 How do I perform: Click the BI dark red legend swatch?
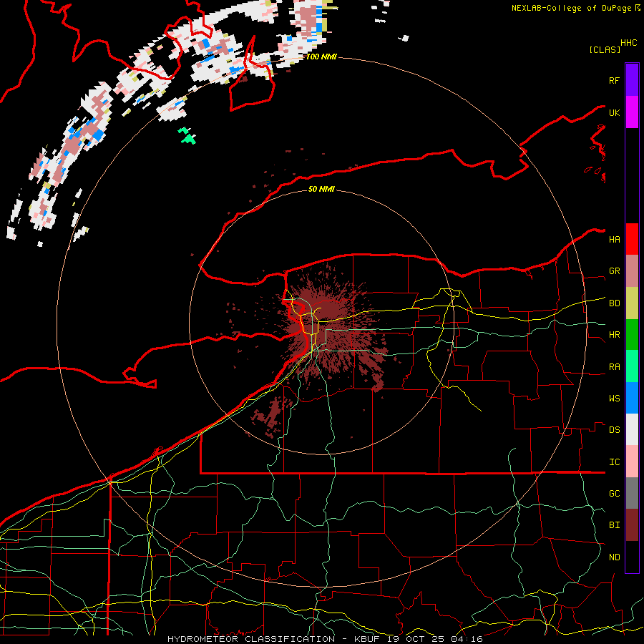click(x=632, y=525)
